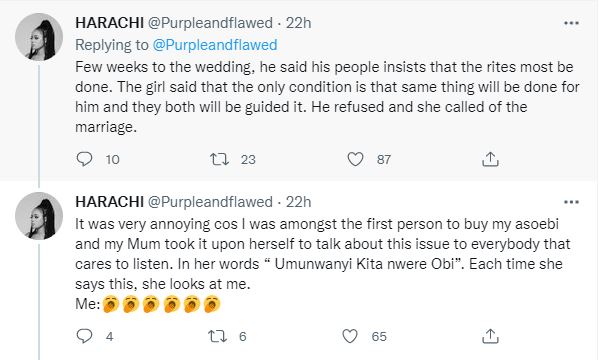The width and height of the screenshot is (615, 360).
Task: Share the second tweet via share icon
Action: pos(490,336)
